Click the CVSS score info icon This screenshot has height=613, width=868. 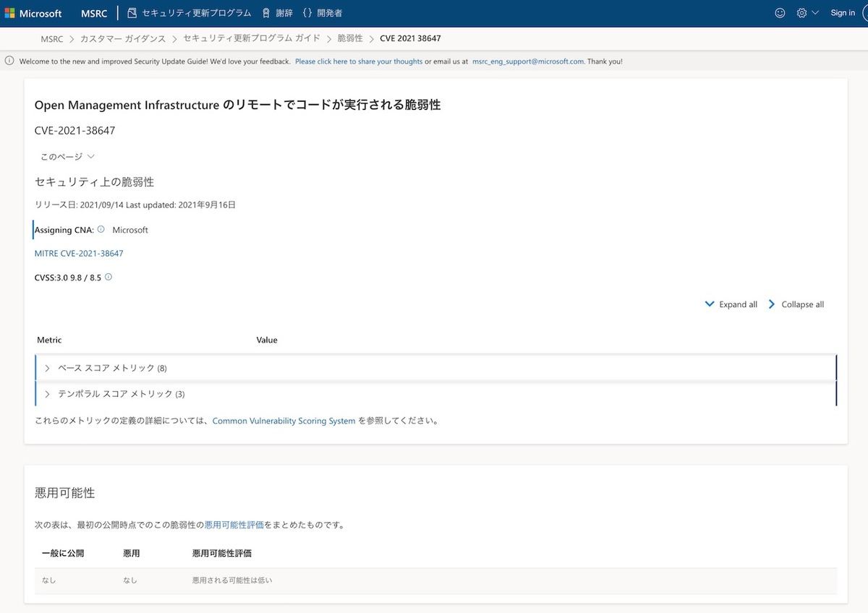(x=109, y=277)
